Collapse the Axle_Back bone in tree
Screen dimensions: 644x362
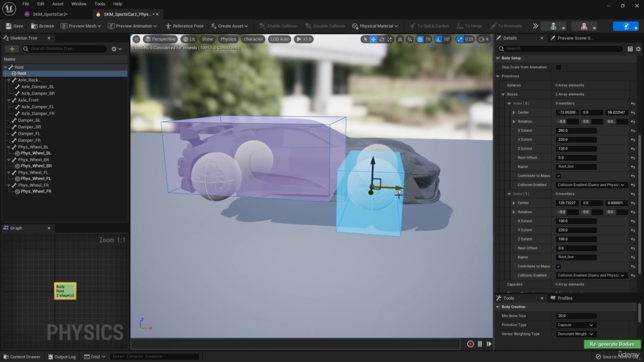[9, 80]
